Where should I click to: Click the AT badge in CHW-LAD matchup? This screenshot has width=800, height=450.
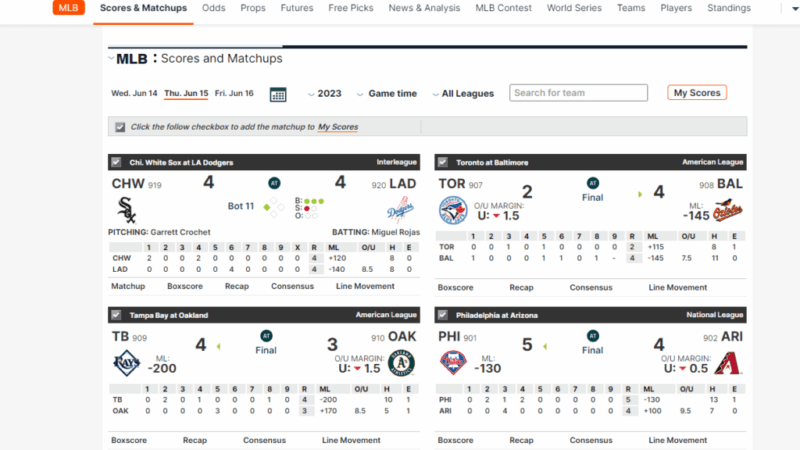click(274, 183)
